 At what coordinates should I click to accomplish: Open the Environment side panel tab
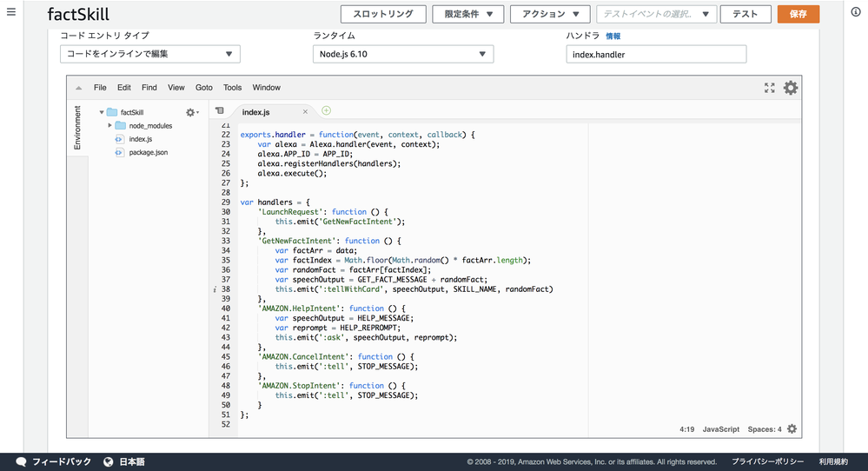click(x=77, y=128)
